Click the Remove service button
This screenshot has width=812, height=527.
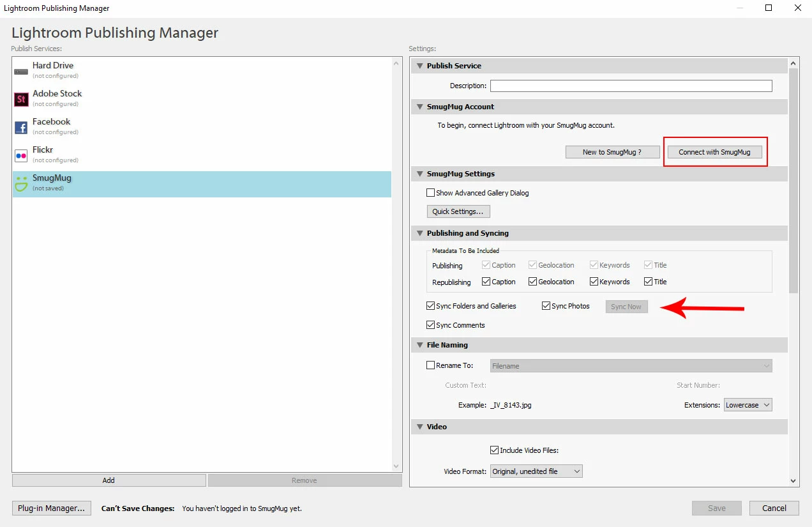[304, 480]
